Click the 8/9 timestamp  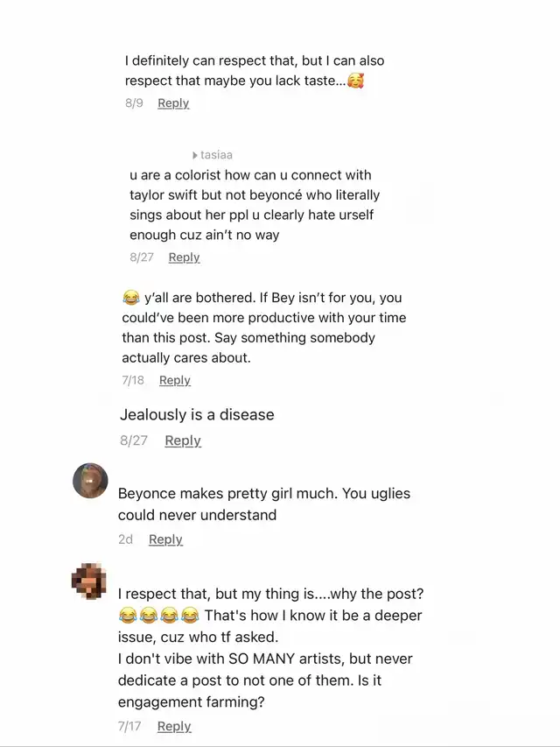pyautogui.click(x=134, y=103)
